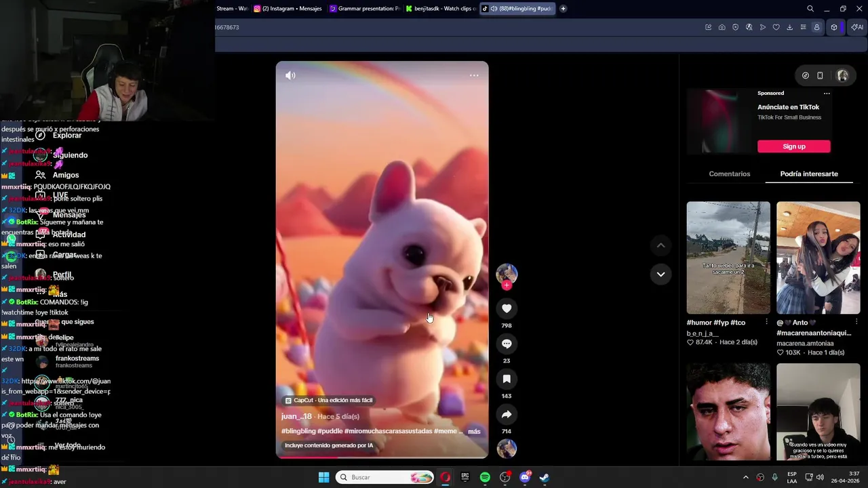This screenshot has height=488, width=868.
Task: Click the taskbar Buscar search box
Action: (385, 477)
